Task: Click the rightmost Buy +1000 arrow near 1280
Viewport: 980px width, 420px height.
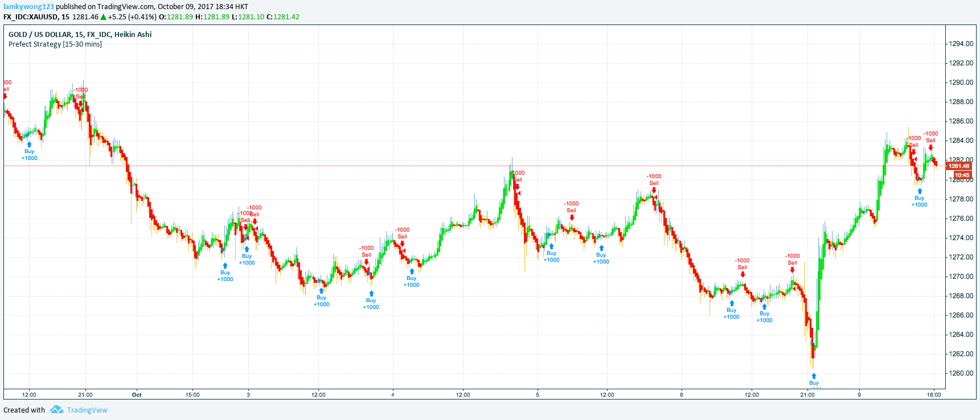Action: pos(919,191)
